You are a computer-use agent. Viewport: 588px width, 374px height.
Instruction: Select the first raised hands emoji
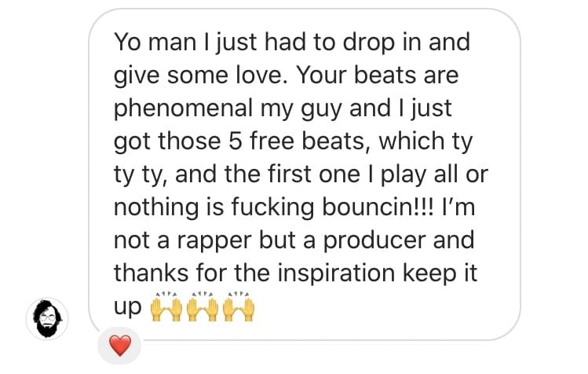(x=166, y=306)
